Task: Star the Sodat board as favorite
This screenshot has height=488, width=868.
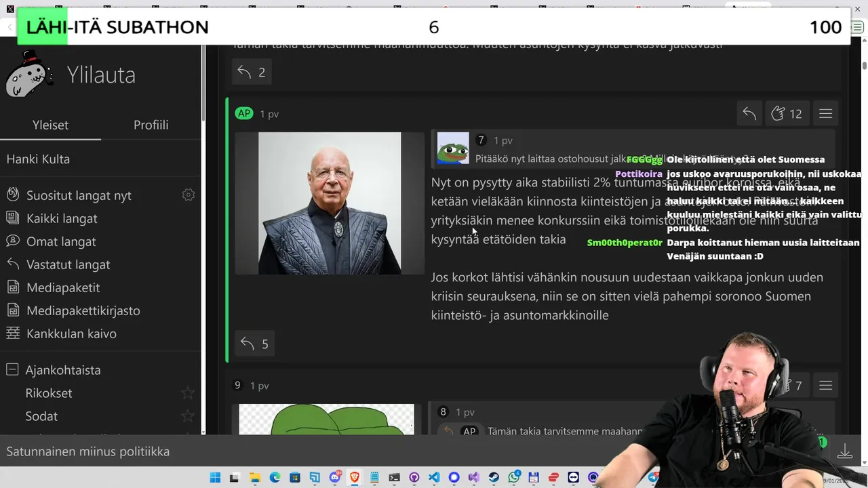Action: click(x=188, y=416)
